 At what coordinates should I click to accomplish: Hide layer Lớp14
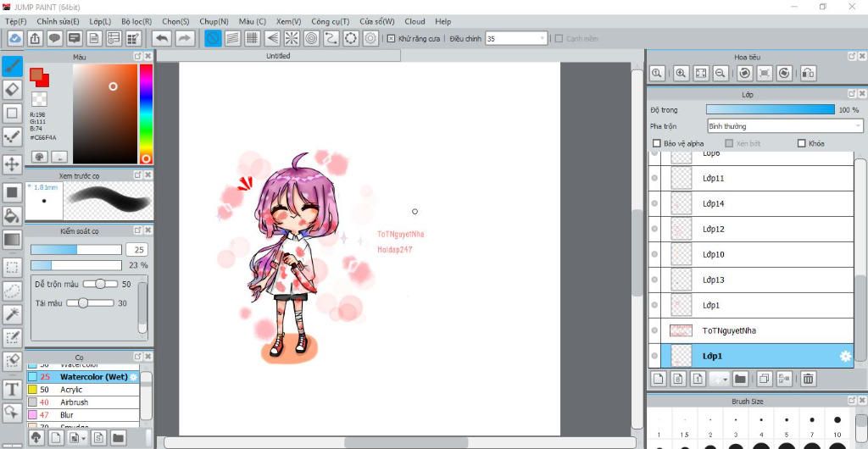pos(654,203)
